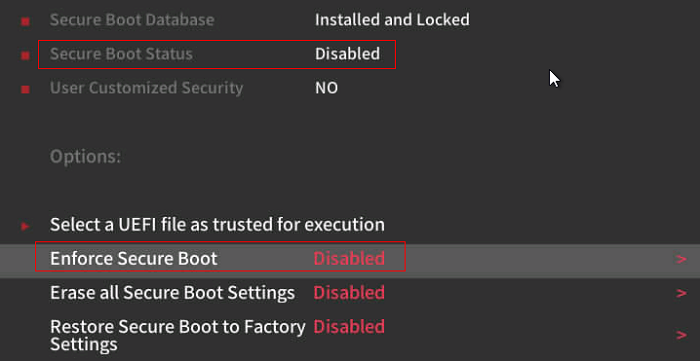The height and width of the screenshot is (361, 700).
Task: Toggle Restore to Factory Settings Disabled value
Action: [349, 327]
